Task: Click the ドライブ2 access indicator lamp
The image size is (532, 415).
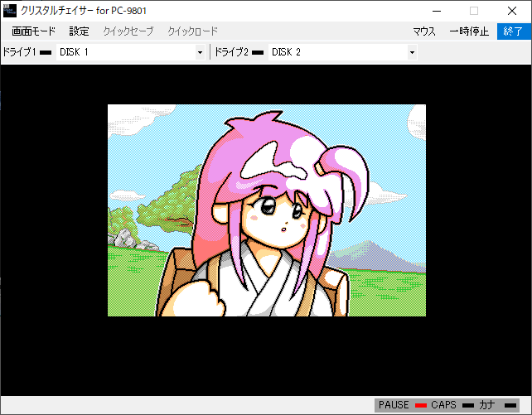Action: pos(258,52)
